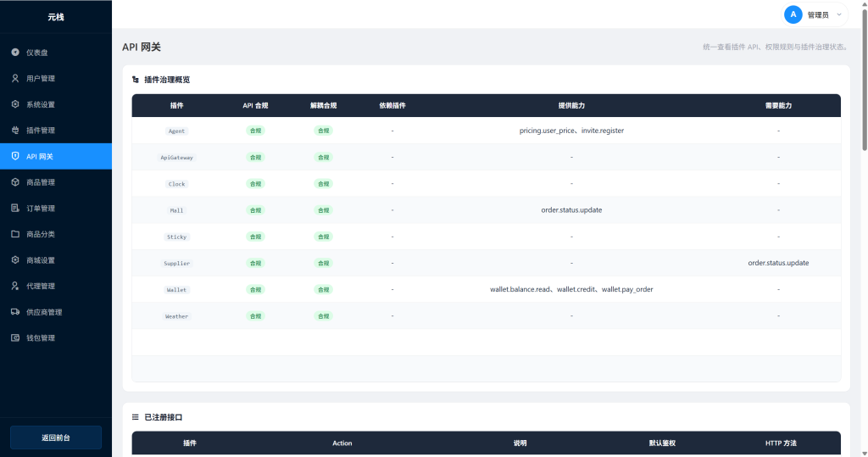
Task: Click the wallet icon for 钱包管理
Action: (x=15, y=338)
